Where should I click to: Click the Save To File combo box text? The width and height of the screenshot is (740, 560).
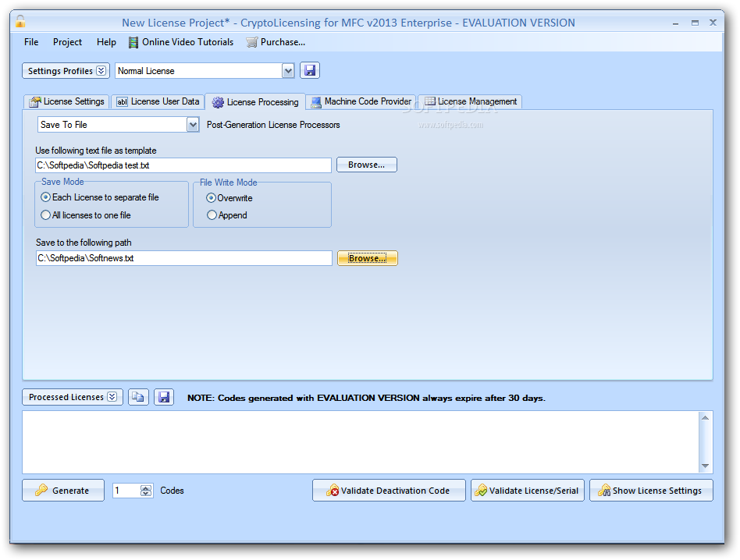click(x=112, y=125)
